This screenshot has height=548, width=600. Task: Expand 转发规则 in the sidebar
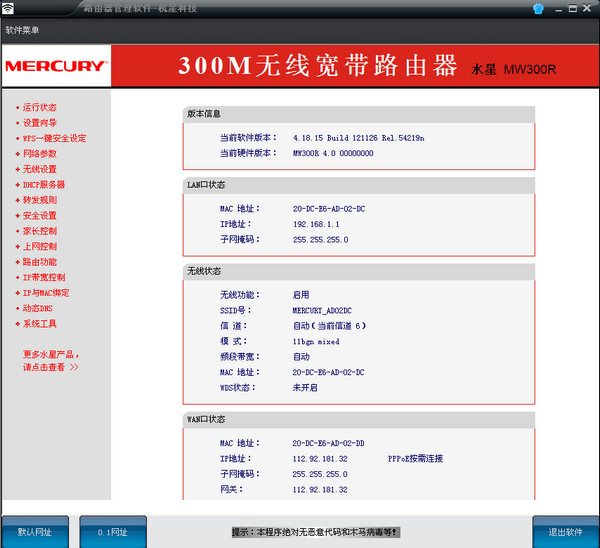coord(39,200)
